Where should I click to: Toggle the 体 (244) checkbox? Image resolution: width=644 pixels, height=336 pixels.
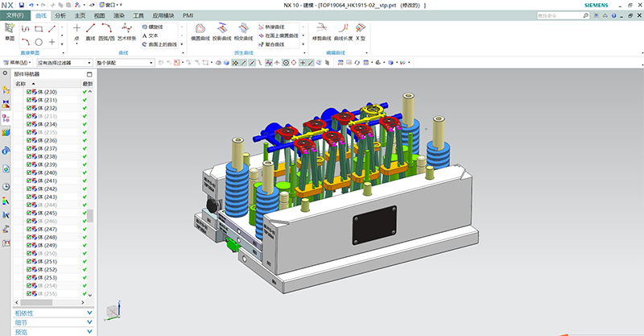point(29,205)
